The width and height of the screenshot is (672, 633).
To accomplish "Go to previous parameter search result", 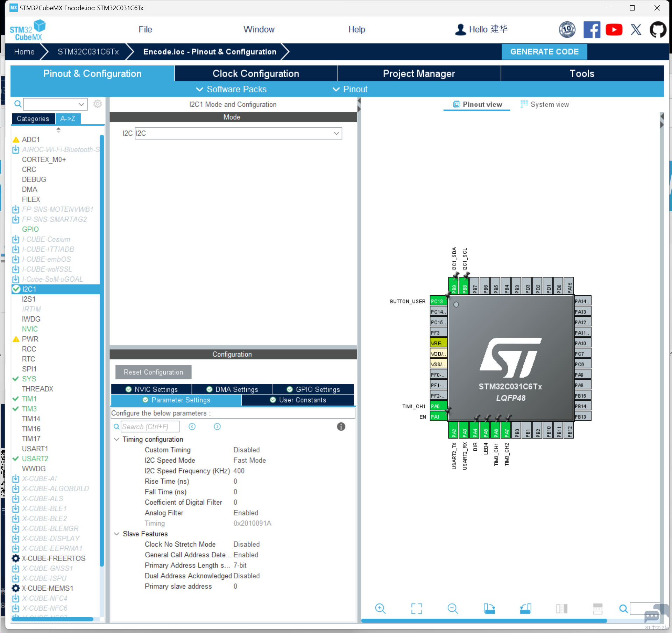I will tap(192, 427).
